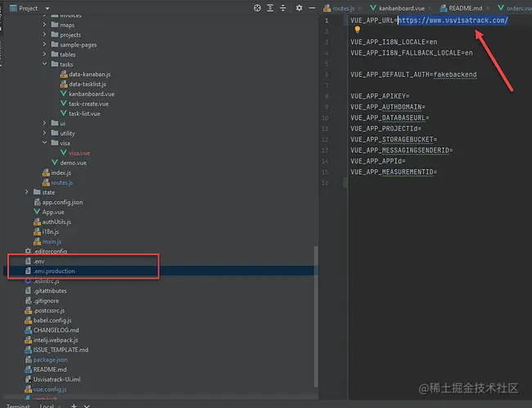Collapse the visa folder

(x=44, y=142)
